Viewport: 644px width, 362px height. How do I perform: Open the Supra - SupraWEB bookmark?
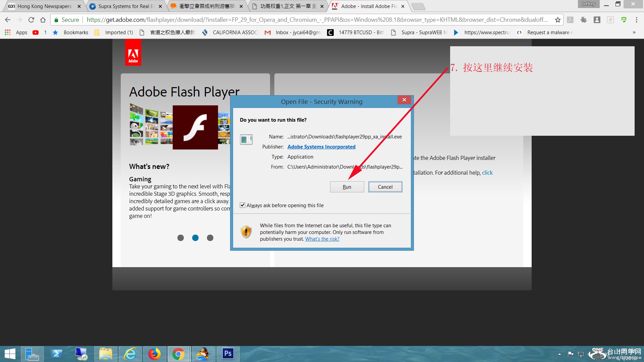coord(419,33)
